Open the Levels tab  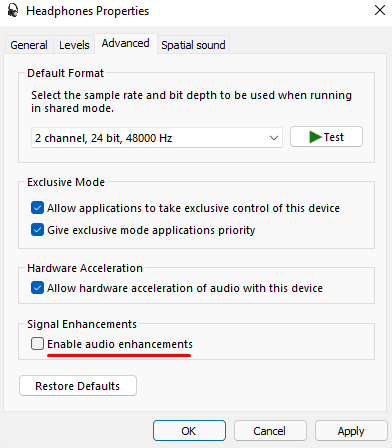[x=74, y=45]
